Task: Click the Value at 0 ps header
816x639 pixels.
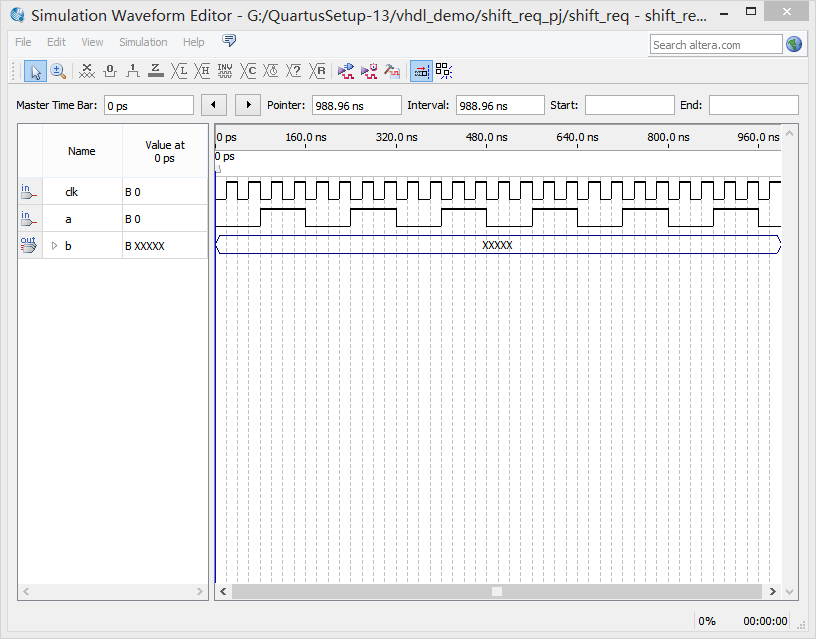Action: coord(165,151)
